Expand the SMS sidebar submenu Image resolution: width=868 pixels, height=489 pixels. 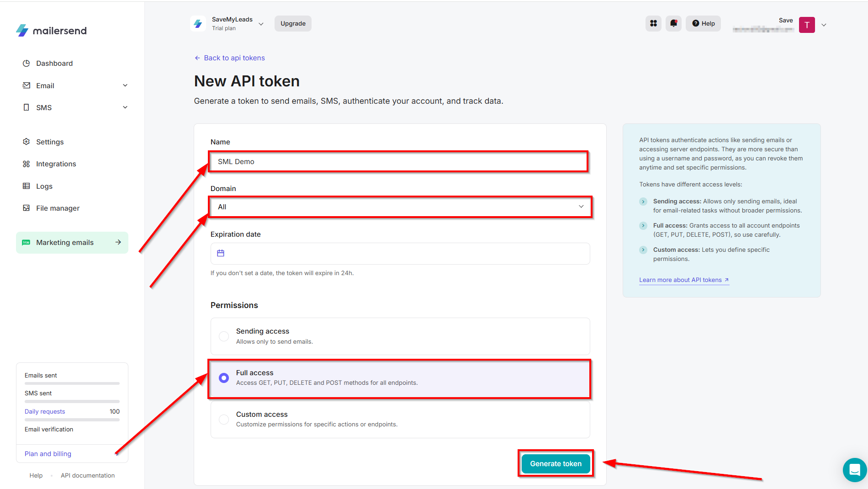point(125,107)
